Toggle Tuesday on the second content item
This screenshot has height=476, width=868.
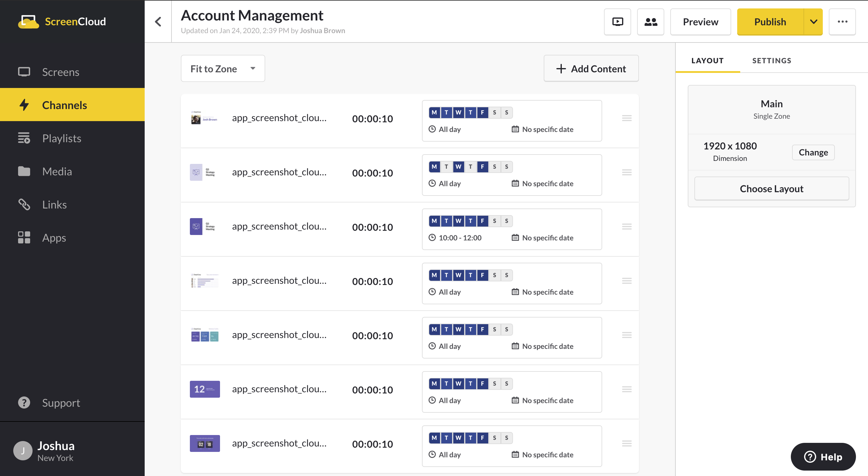[446, 167]
